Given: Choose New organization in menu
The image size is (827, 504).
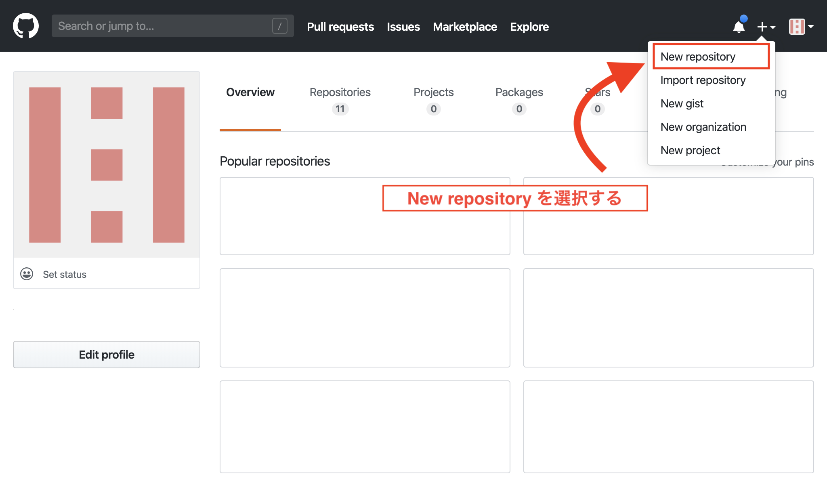Looking at the screenshot, I should (x=703, y=127).
